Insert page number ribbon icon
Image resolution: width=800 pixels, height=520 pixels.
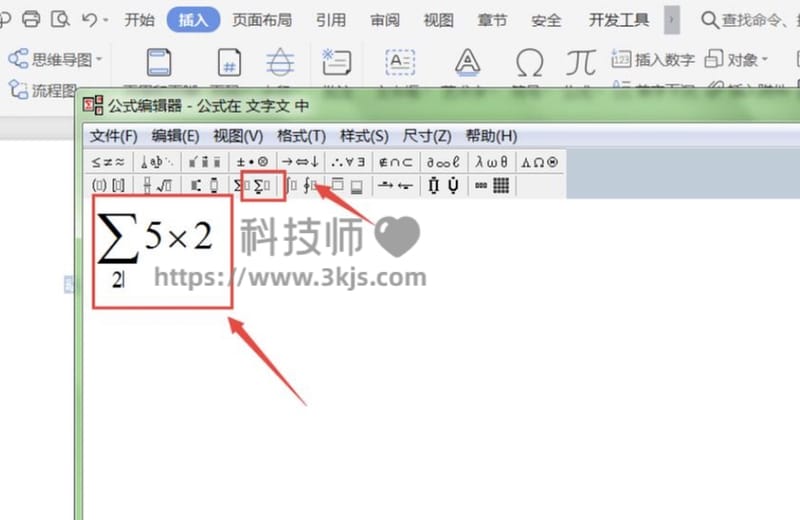click(x=229, y=62)
